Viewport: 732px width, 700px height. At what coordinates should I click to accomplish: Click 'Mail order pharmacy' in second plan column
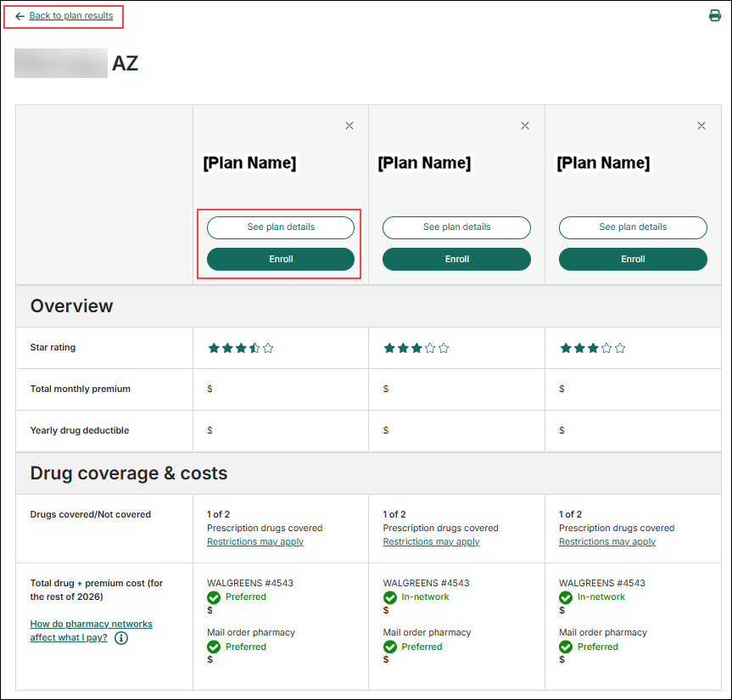tap(427, 632)
